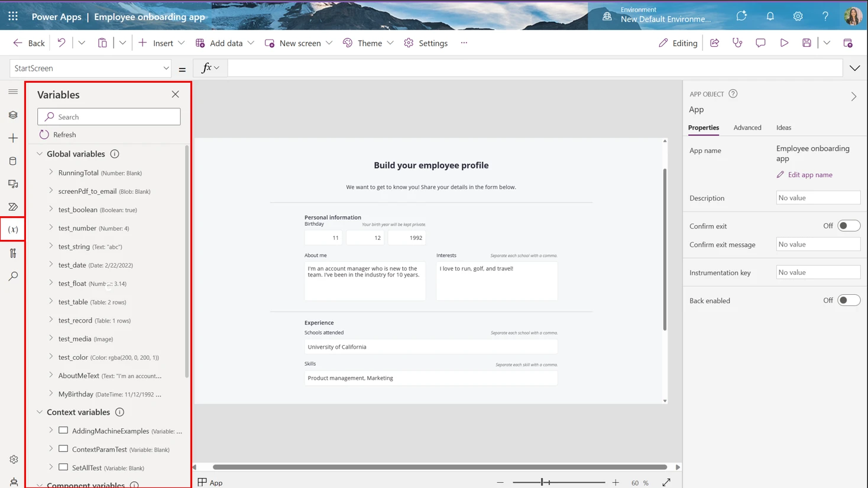Turn on Confirm exit
The width and height of the screenshot is (868, 488).
pos(849,225)
